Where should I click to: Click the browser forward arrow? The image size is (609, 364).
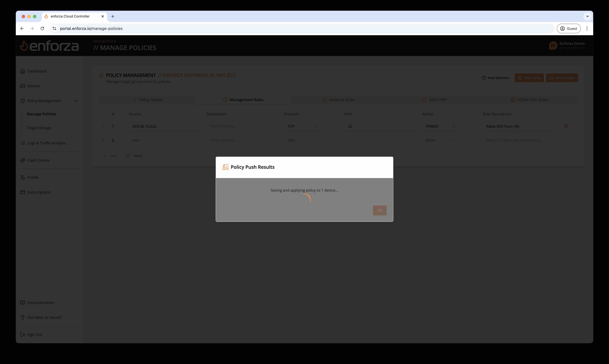[32, 28]
